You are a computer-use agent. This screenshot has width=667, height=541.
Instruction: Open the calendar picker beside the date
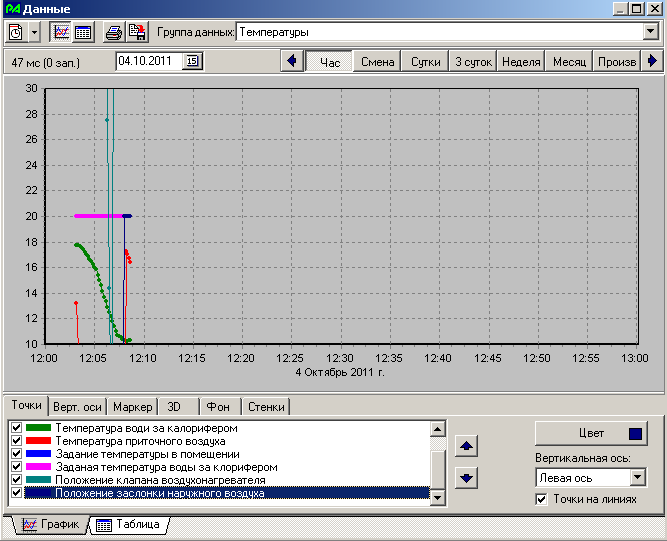click(x=193, y=61)
